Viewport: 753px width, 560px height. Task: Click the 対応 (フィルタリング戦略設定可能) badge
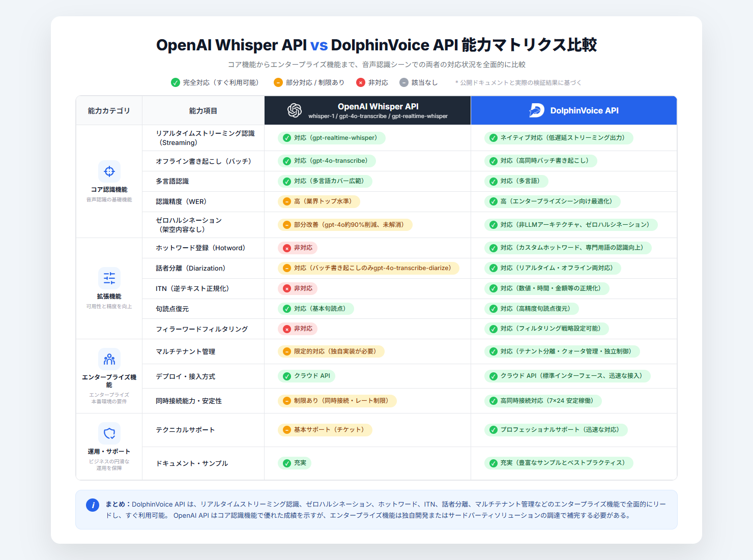[546, 329]
